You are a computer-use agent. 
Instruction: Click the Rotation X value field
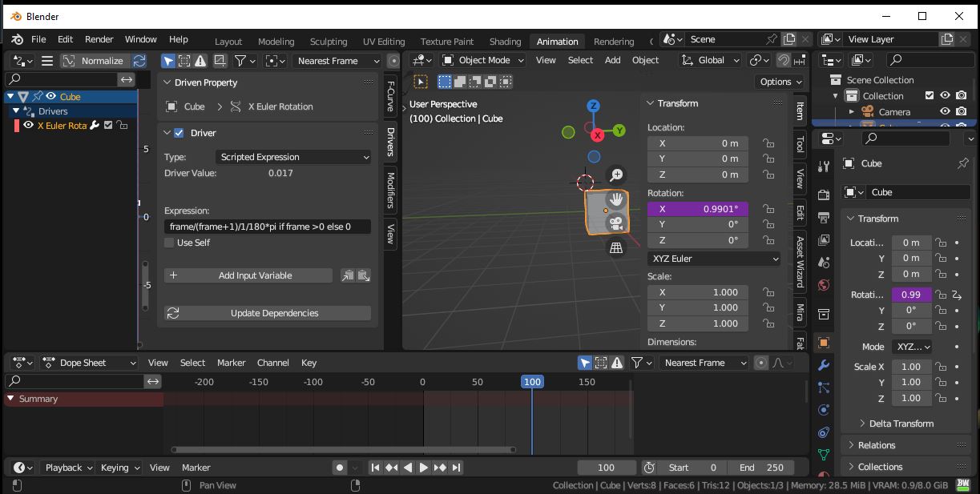[698, 209]
